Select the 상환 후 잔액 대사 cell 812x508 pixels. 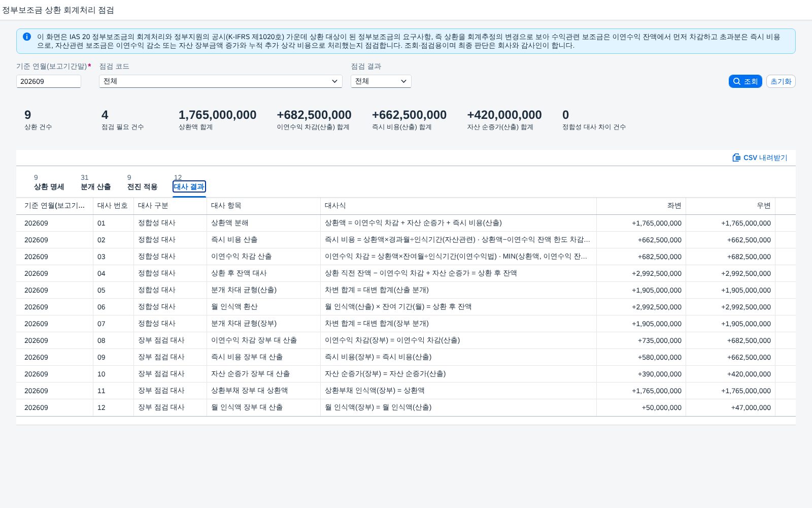click(263, 273)
